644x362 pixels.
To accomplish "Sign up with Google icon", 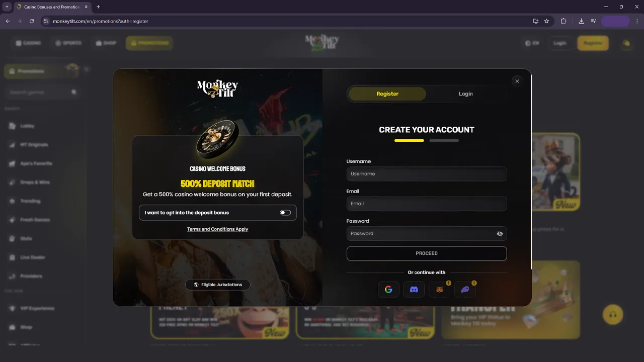I will click(x=388, y=289).
